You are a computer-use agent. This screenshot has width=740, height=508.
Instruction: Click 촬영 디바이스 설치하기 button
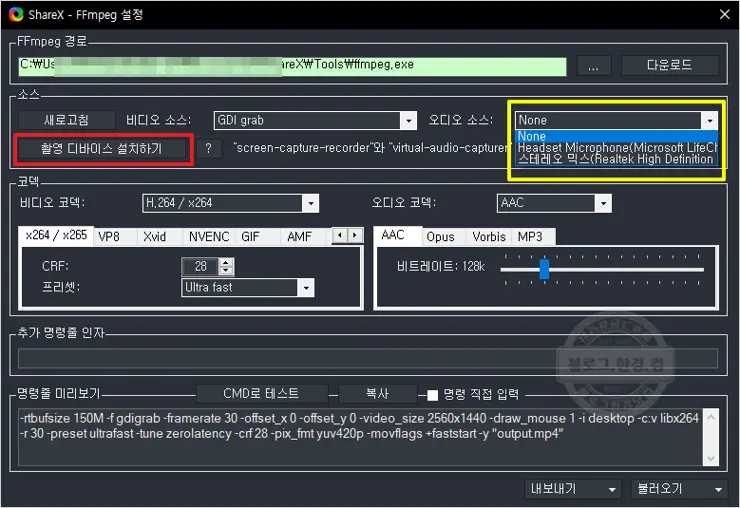coord(101,149)
